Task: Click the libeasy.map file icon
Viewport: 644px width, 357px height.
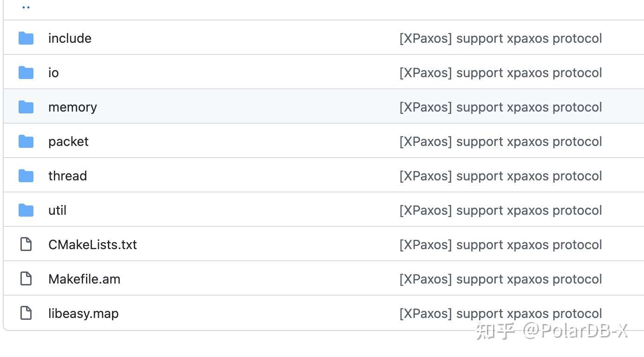Action: (x=26, y=313)
